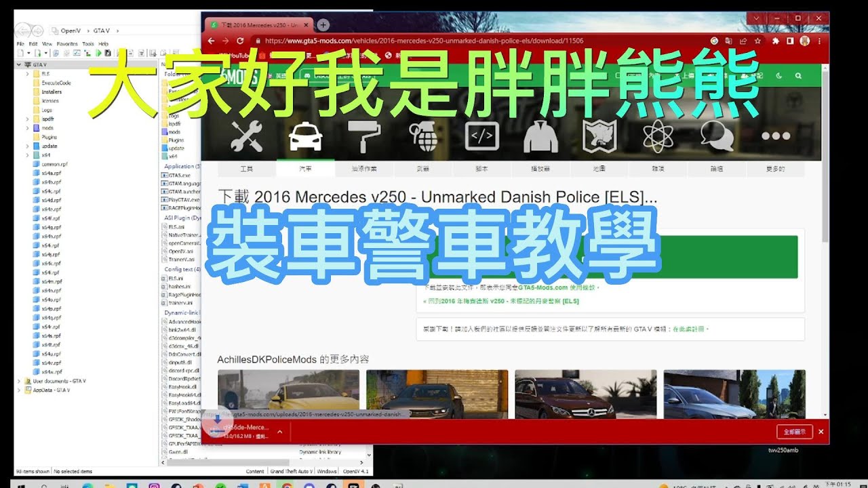Click the Chrome translate page icon
Screen dimensions: 868x488
[729, 41]
